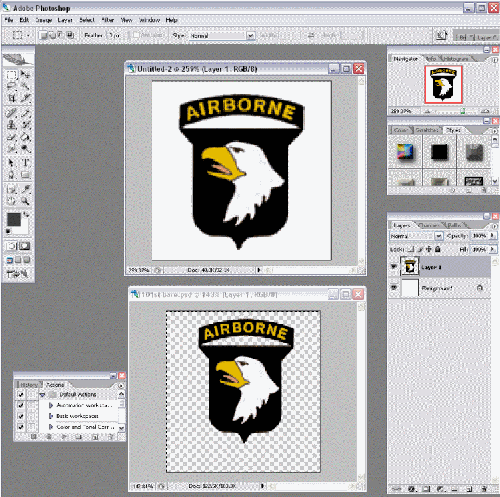Screen dimensions: 500x497
Task: Hide Layer 1 using its eye icon
Action: pyautogui.click(x=394, y=267)
